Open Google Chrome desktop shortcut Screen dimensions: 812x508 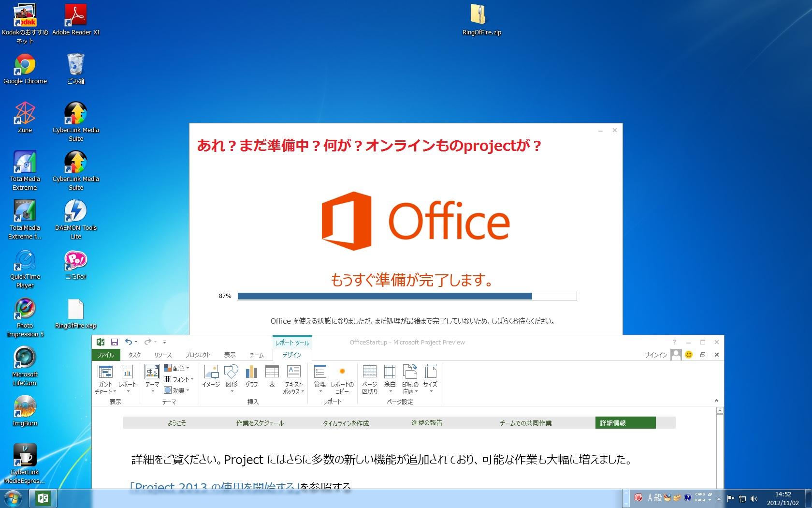[25, 70]
